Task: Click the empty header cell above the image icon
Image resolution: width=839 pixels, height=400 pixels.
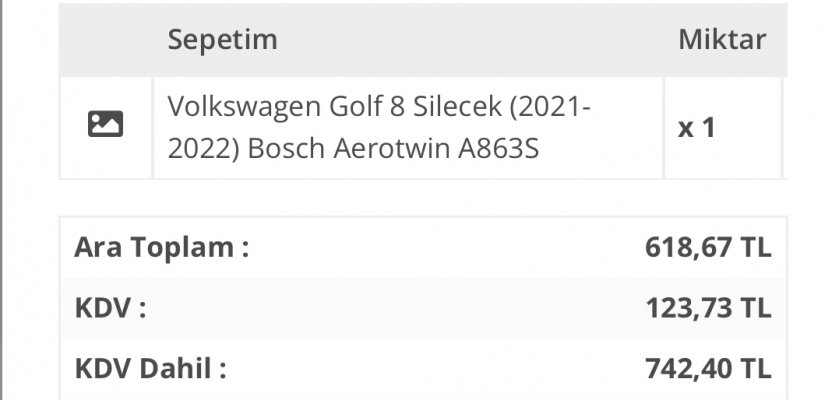Action: click(x=106, y=40)
